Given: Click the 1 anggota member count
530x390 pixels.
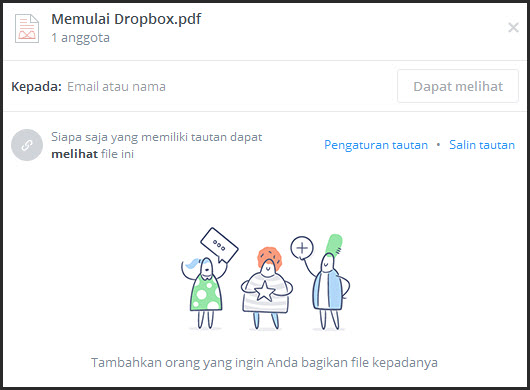Looking at the screenshot, I should [x=80, y=38].
